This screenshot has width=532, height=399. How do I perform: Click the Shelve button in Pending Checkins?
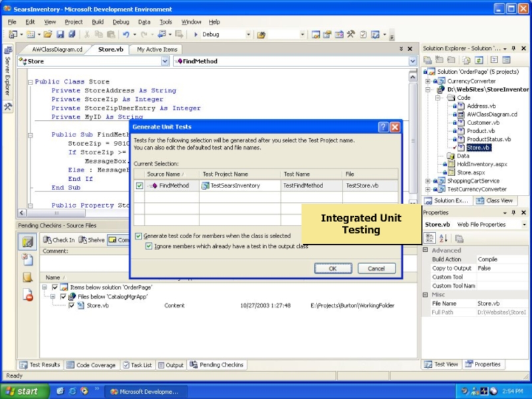pyautogui.click(x=91, y=240)
